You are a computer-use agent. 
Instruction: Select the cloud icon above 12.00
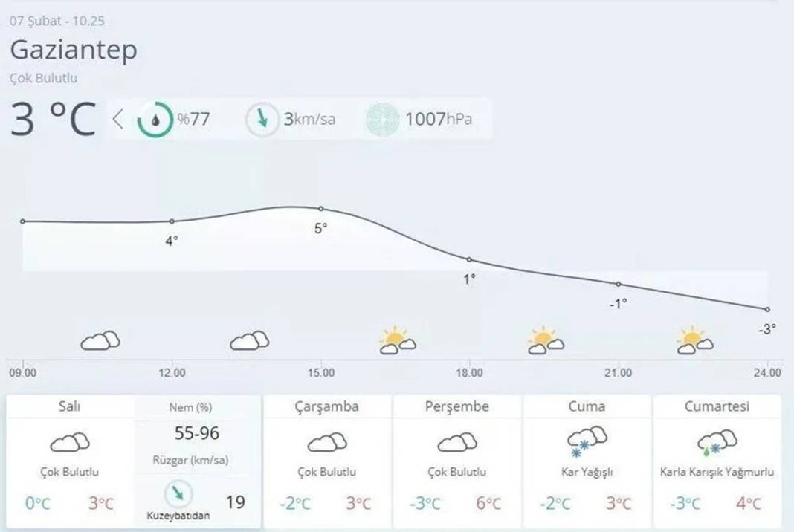pyautogui.click(x=248, y=340)
